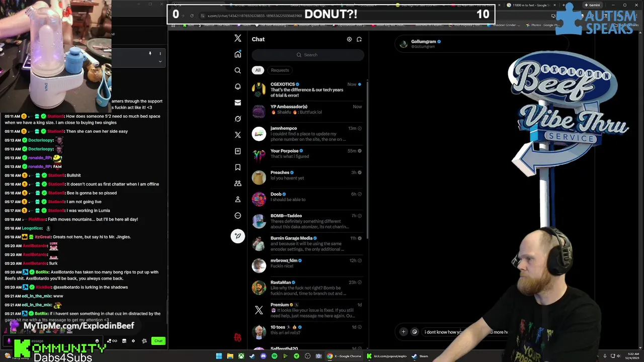Click the pin icon in stream panel
Viewport: 644px width, 362px height.
(150, 53)
